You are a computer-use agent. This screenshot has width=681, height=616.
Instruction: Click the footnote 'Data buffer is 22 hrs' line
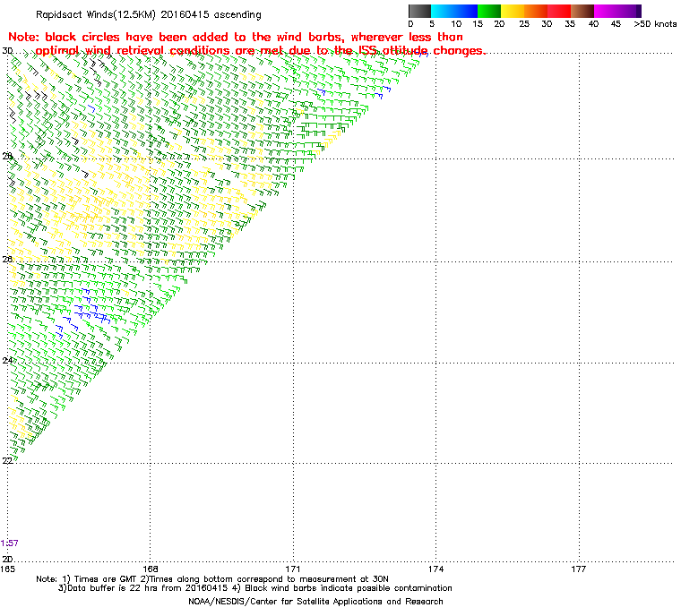(x=255, y=588)
